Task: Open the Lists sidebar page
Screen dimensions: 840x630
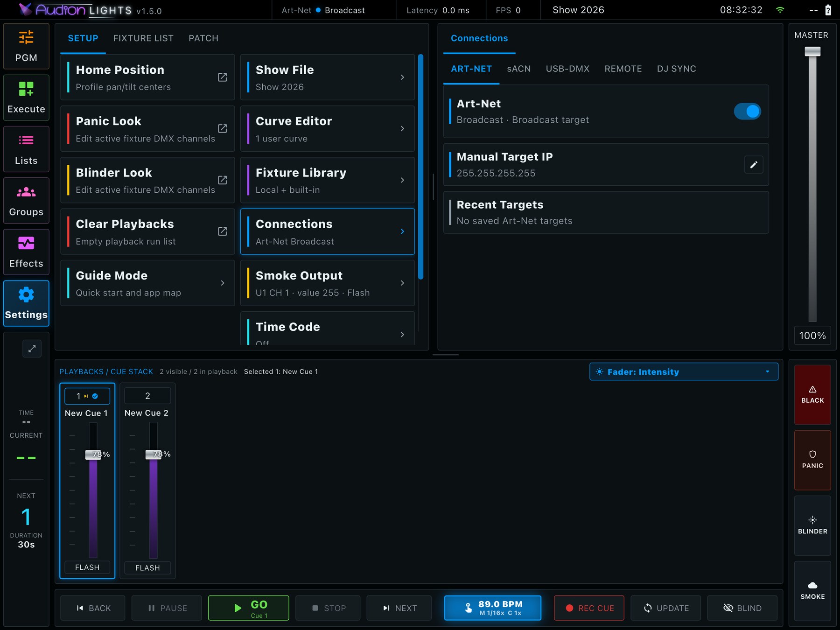Action: point(26,149)
